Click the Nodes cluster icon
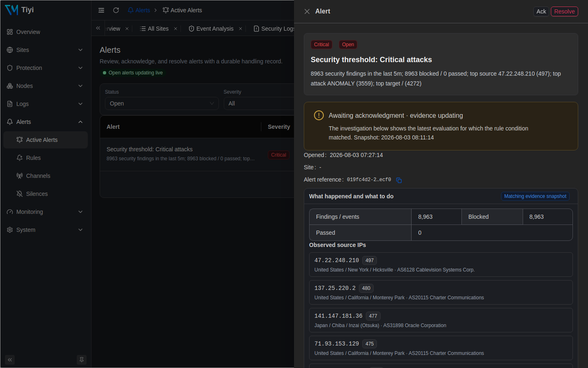Viewport: 588px width, 368px height. point(10,86)
